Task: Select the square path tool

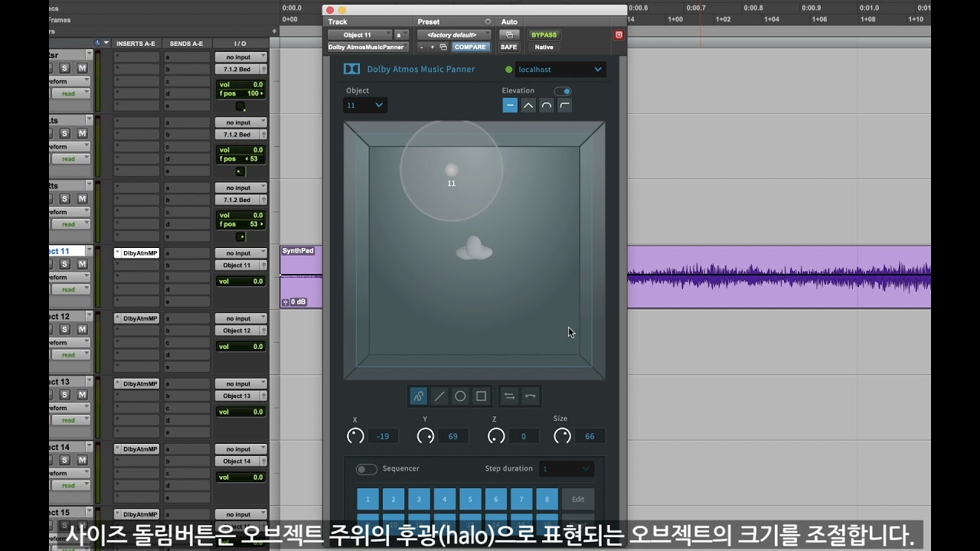Action: [482, 396]
